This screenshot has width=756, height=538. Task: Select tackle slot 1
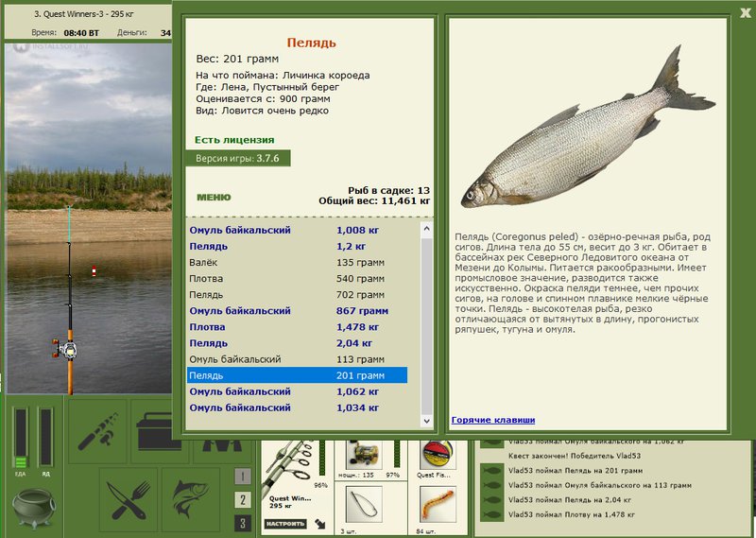pos(243,477)
